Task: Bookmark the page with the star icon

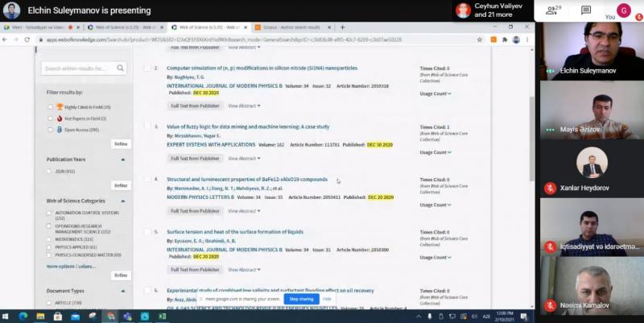Action: click(479, 39)
